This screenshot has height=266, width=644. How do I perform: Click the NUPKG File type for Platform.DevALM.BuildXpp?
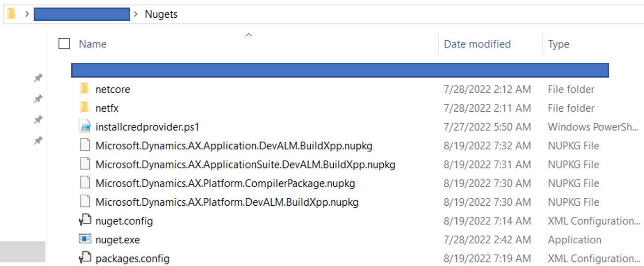click(x=574, y=202)
